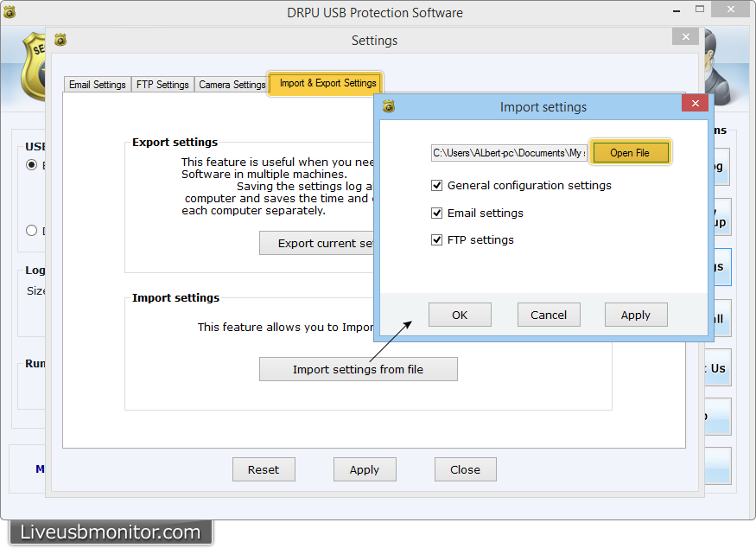Click DRPU main window title bar icon
The image size is (756, 548).
click(x=10, y=12)
